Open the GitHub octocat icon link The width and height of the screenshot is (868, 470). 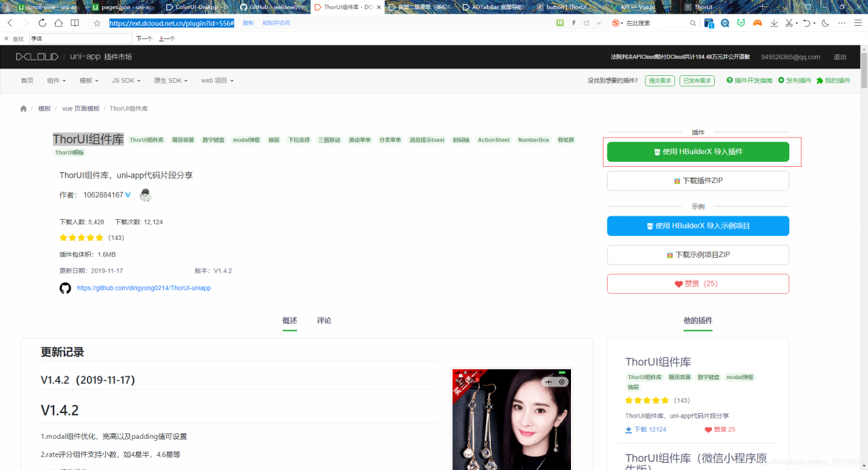click(65, 288)
